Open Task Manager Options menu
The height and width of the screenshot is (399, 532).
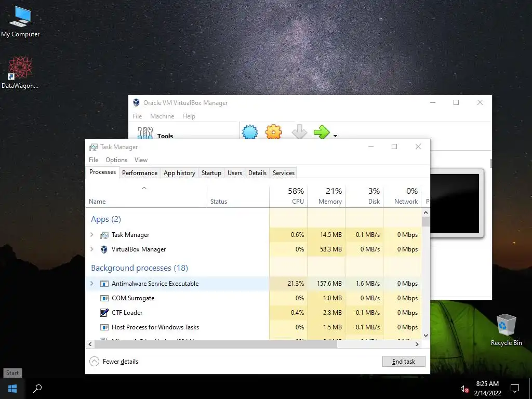point(116,160)
